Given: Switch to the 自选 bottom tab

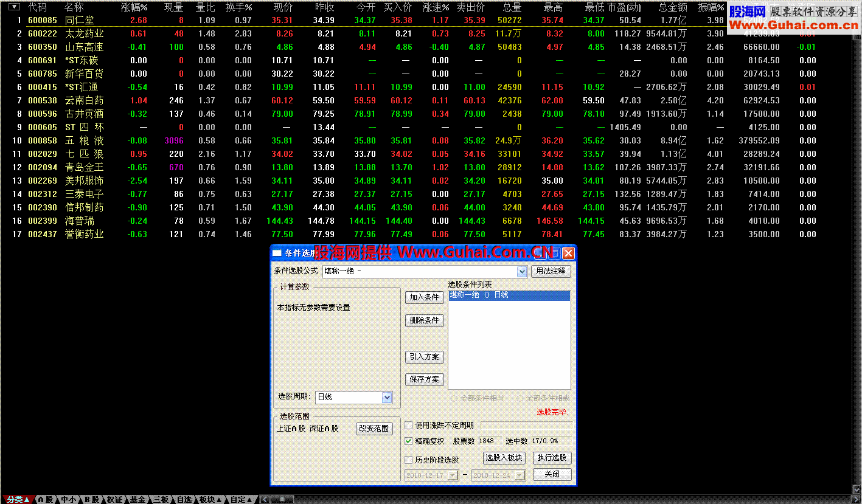Looking at the screenshot, I should [x=184, y=499].
